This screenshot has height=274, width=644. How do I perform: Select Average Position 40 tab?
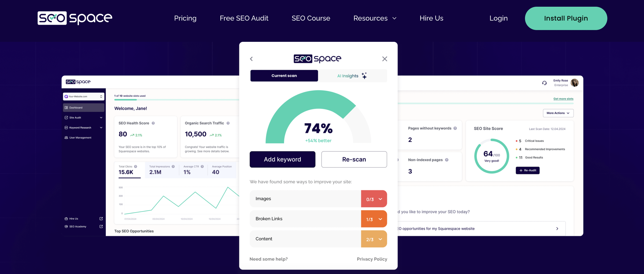(222, 170)
